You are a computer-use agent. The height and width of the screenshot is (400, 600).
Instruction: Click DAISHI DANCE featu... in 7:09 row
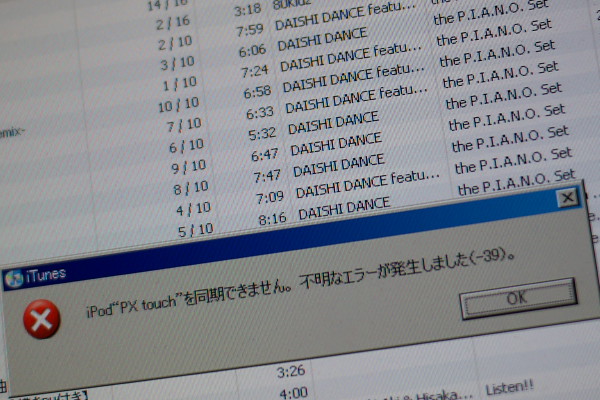(368, 184)
